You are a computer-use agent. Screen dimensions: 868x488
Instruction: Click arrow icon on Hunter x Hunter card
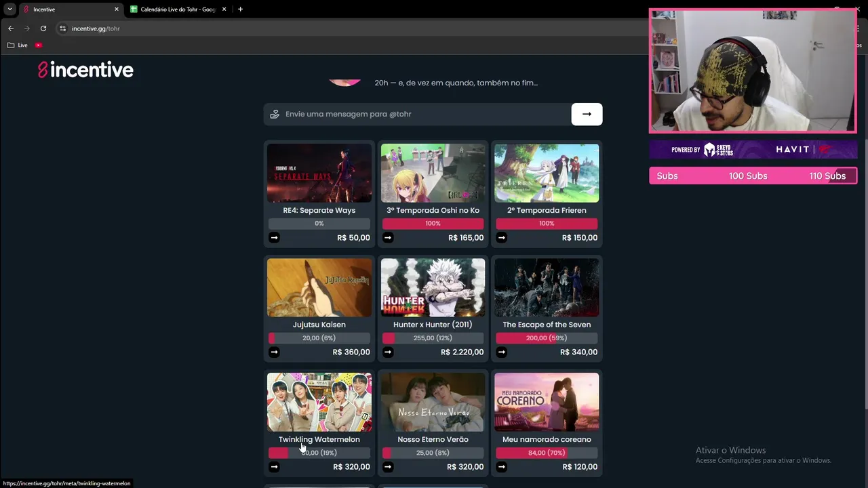(388, 352)
